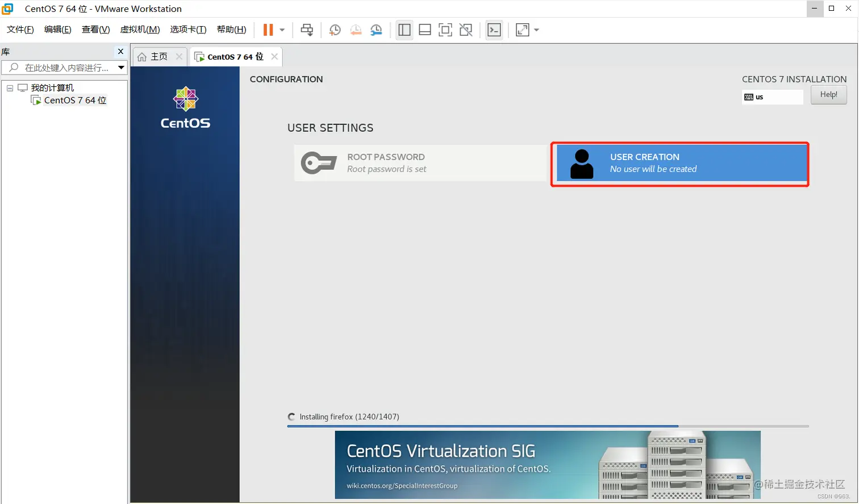Click the user silhouette icon
The width and height of the screenshot is (859, 504).
pos(582,164)
